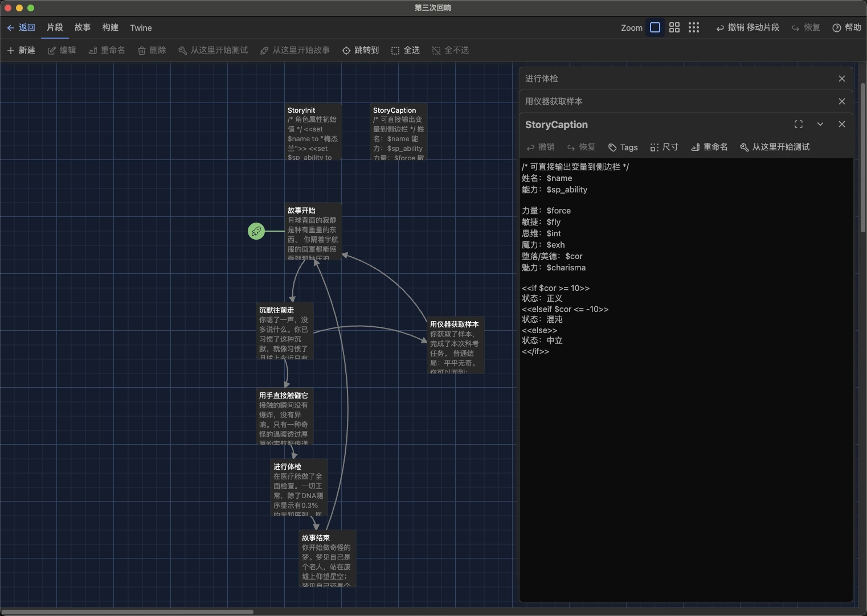Click 撤销 移动片段 to undo the move
Screen dimensions: 867x616
pyautogui.click(x=747, y=27)
